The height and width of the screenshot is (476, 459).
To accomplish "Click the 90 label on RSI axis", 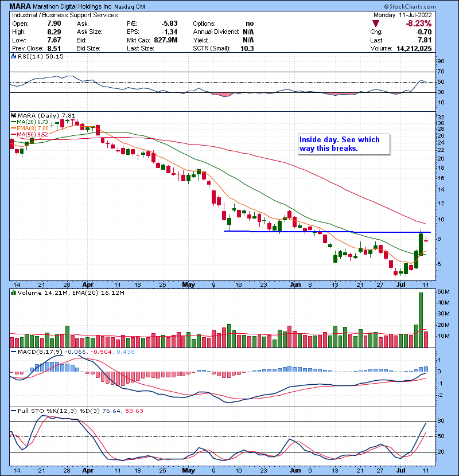I will 441,61.
